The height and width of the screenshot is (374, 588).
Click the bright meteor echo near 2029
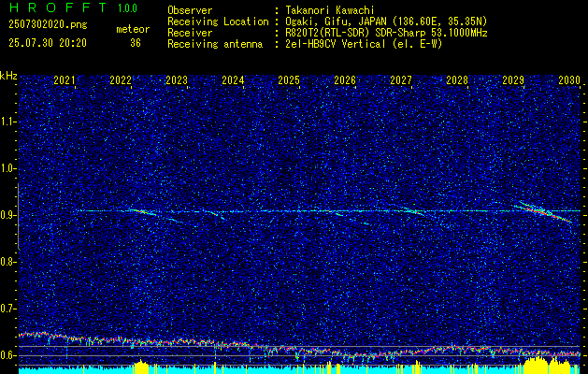542,212
